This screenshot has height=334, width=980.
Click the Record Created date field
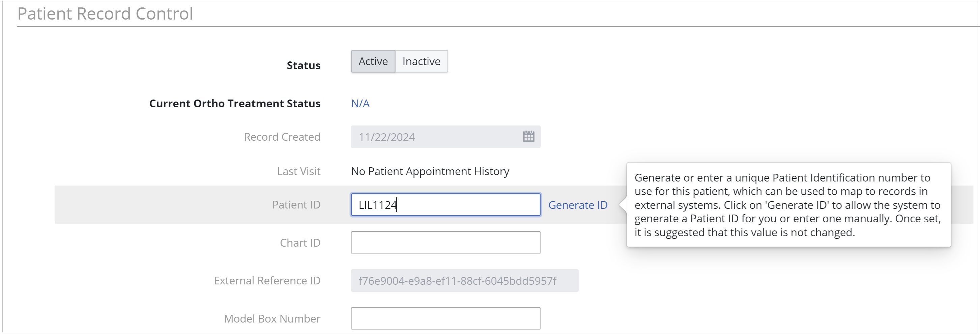[x=445, y=137]
